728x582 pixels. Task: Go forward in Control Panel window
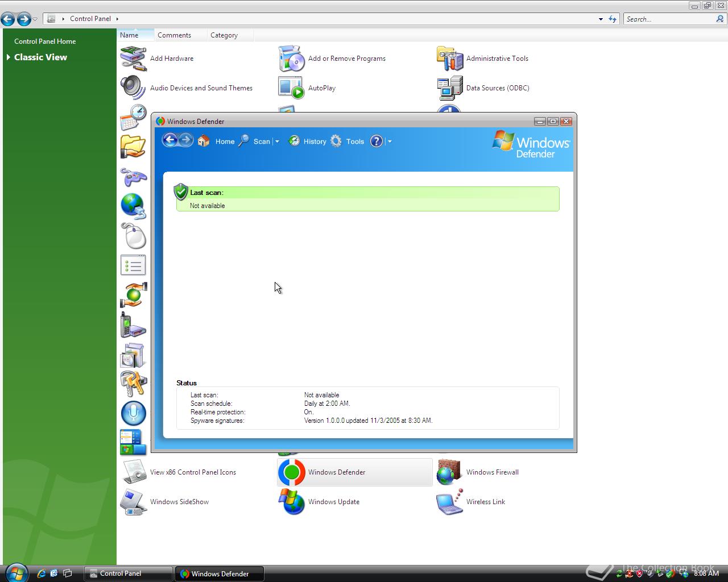(x=24, y=19)
